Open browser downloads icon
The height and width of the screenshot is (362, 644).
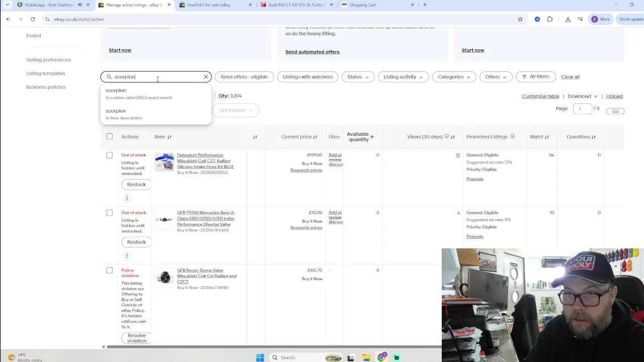coord(568,19)
